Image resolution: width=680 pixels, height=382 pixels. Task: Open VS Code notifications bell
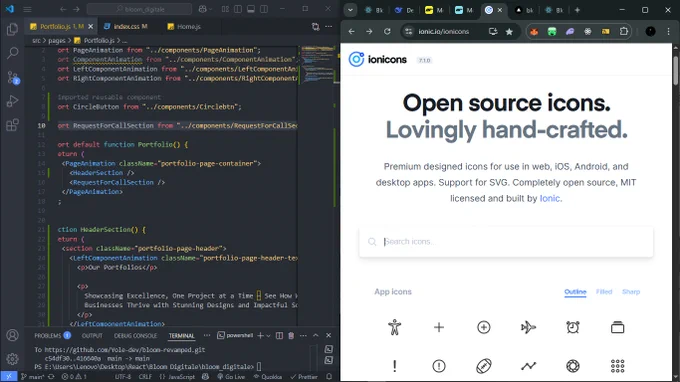329,377
